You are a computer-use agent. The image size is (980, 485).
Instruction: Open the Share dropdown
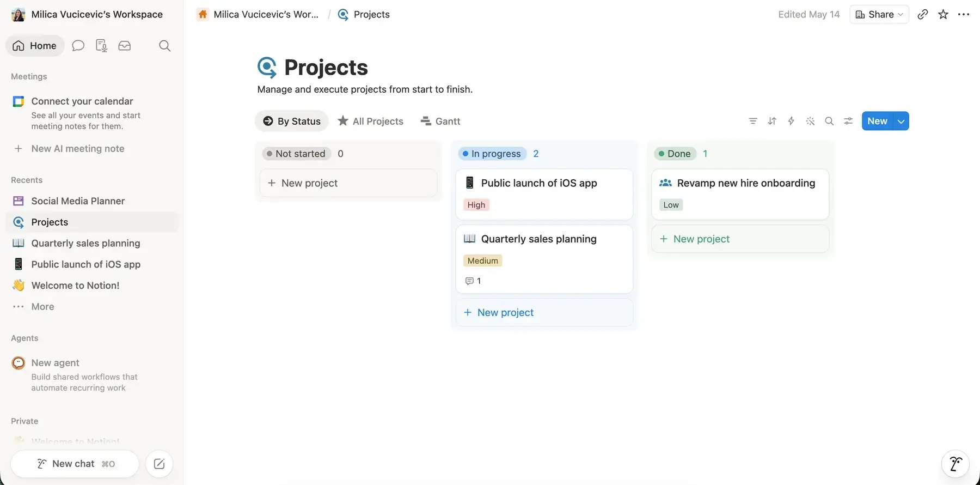coord(879,15)
